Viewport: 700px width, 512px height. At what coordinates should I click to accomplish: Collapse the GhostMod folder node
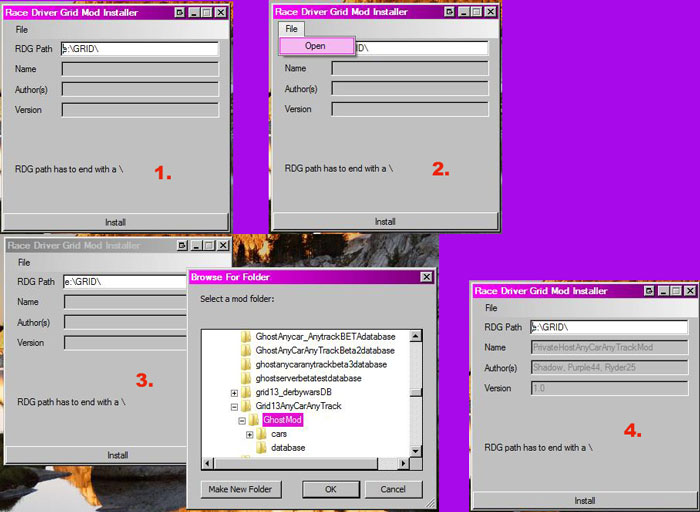coord(242,420)
